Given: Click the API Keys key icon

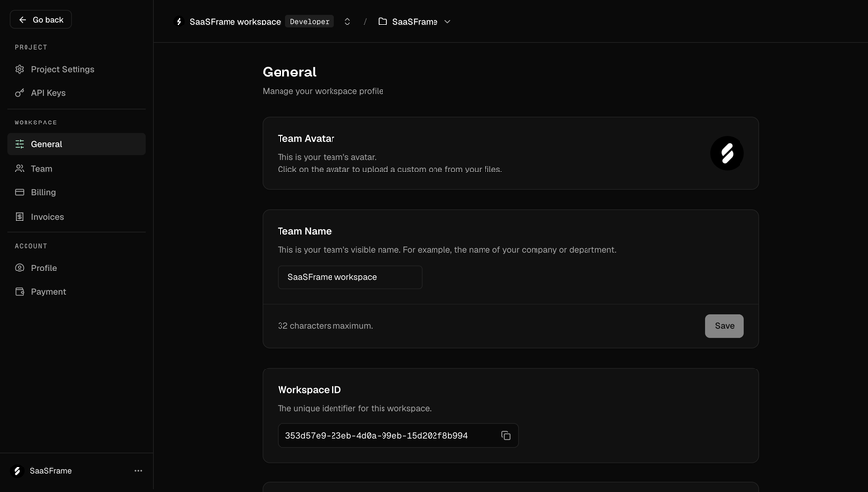Looking at the screenshot, I should click(20, 93).
